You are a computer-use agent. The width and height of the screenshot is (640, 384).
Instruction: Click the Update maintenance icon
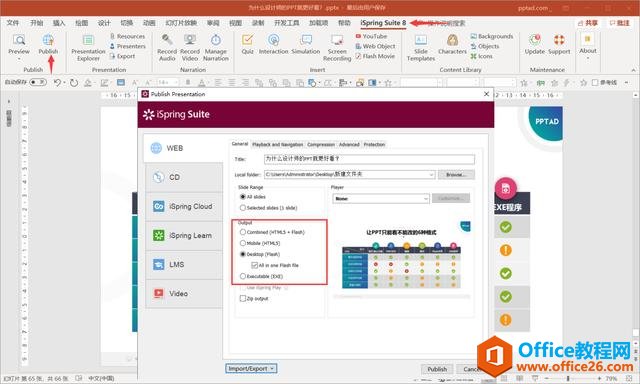coord(535,44)
